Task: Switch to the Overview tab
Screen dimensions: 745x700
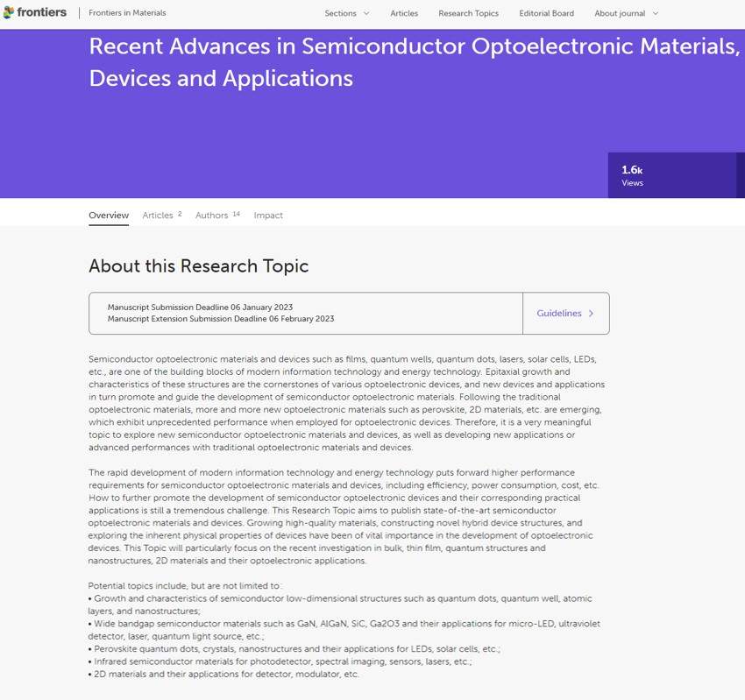Action: 109,216
